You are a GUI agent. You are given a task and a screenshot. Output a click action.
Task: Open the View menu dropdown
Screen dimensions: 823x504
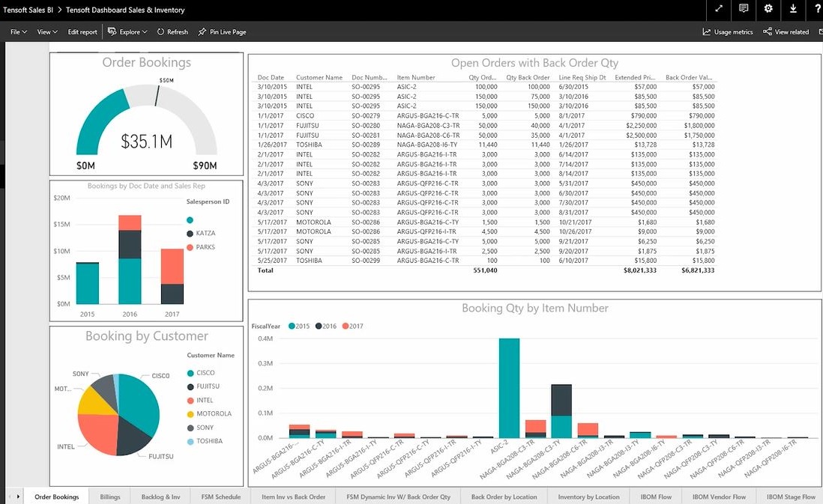47,32
